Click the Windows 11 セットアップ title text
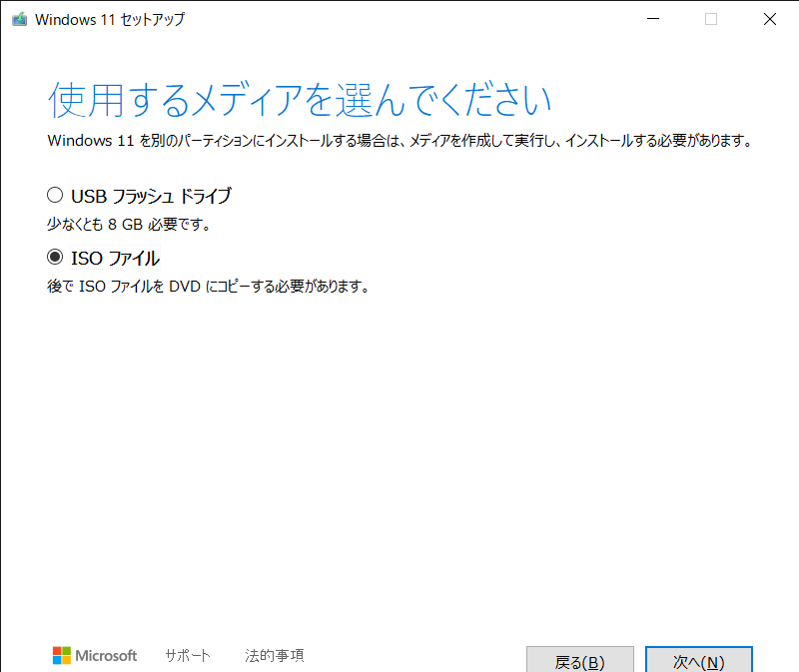The height and width of the screenshot is (672, 799). pos(110,19)
